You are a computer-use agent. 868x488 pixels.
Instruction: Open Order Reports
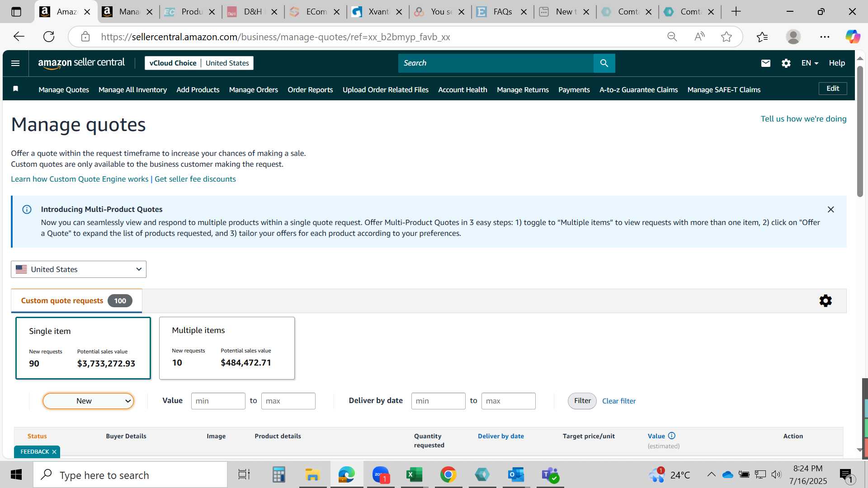point(310,89)
